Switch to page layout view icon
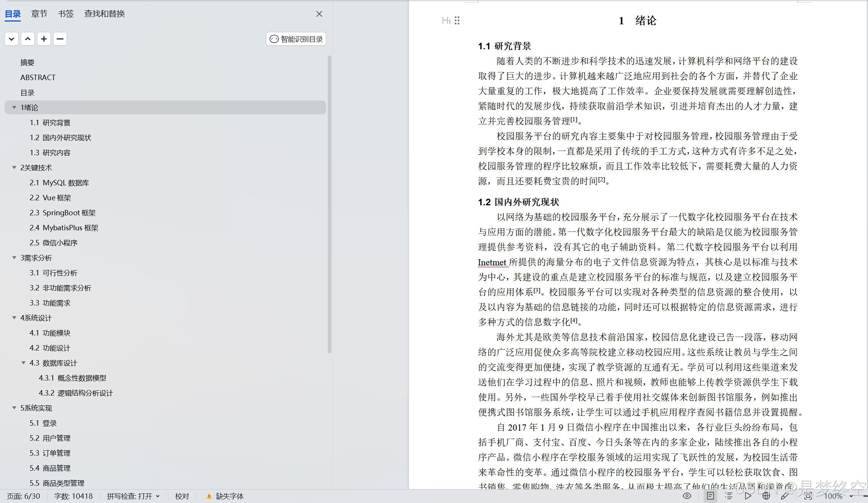The height and width of the screenshot is (503, 868). pyautogui.click(x=710, y=496)
